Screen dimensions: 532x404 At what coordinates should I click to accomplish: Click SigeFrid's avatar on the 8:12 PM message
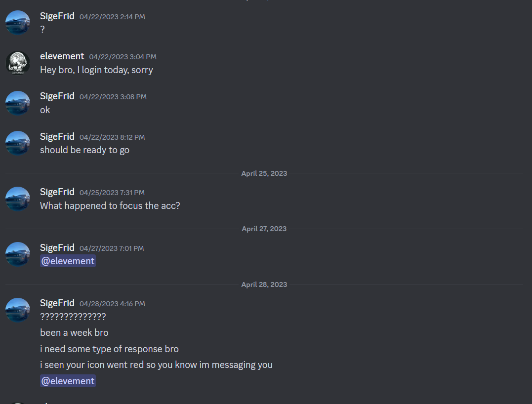pyautogui.click(x=18, y=143)
